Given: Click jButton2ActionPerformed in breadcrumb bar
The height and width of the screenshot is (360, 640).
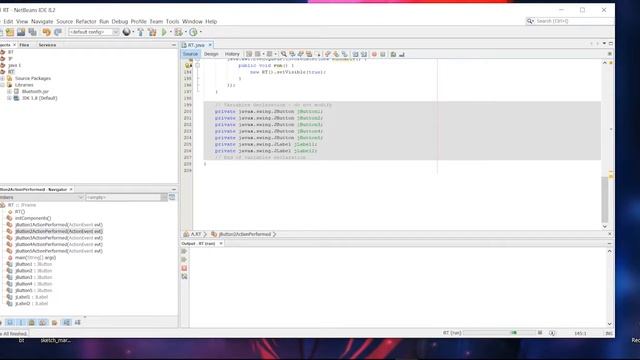Looking at the screenshot, I should coord(245,234).
